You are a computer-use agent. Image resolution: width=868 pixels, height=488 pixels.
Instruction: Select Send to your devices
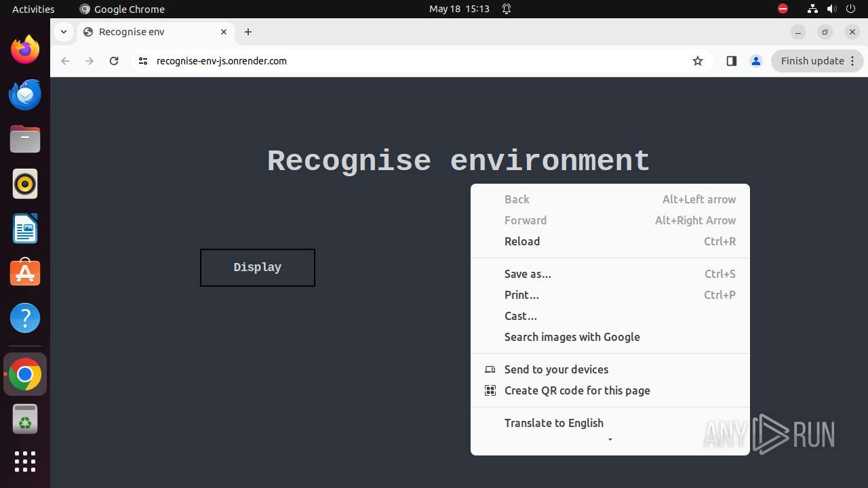coord(610,369)
